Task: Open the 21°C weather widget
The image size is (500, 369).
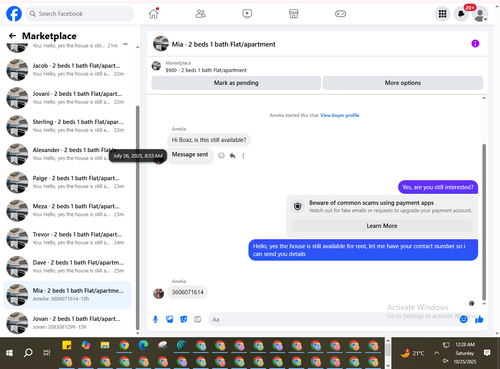Action: (x=413, y=353)
